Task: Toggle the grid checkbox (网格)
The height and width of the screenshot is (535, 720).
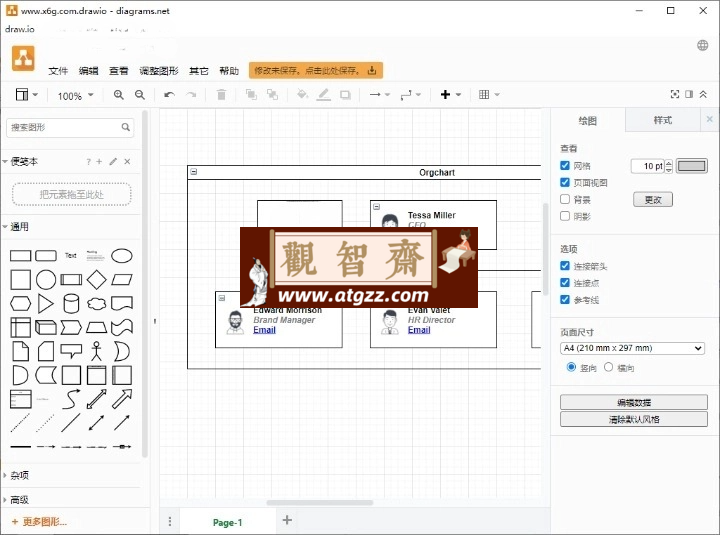Action: click(565, 165)
